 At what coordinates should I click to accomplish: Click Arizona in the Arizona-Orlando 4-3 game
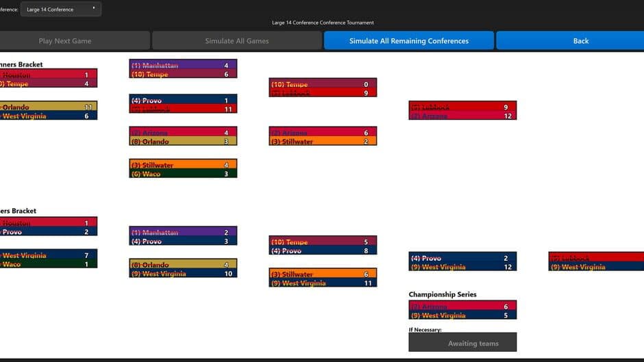click(183, 132)
